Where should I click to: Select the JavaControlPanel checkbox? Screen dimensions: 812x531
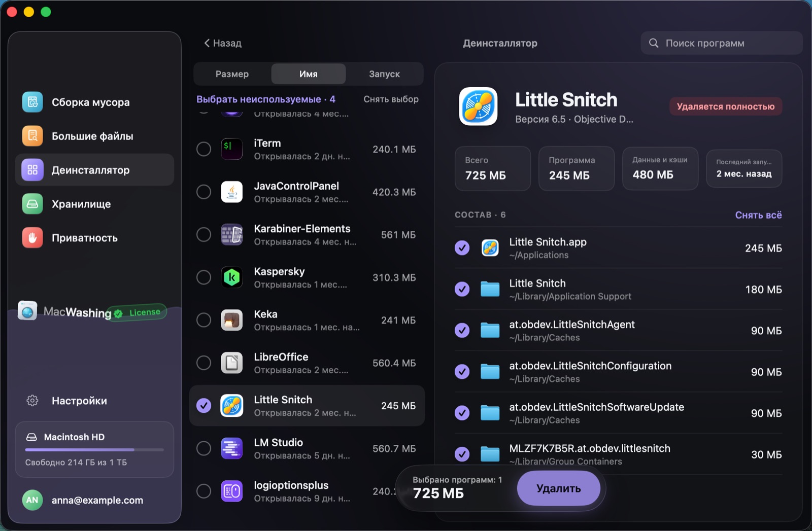pos(204,192)
